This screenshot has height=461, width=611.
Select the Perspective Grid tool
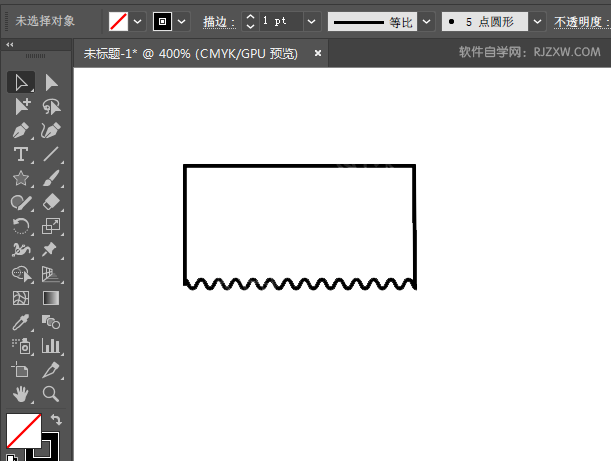(x=51, y=274)
